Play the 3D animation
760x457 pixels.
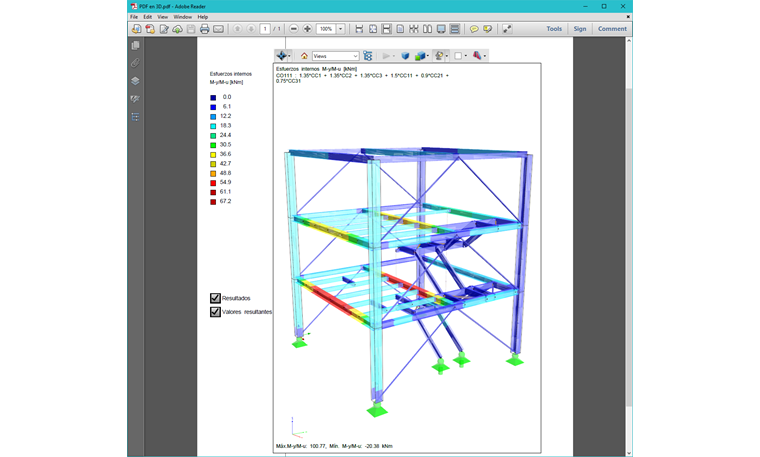386,56
